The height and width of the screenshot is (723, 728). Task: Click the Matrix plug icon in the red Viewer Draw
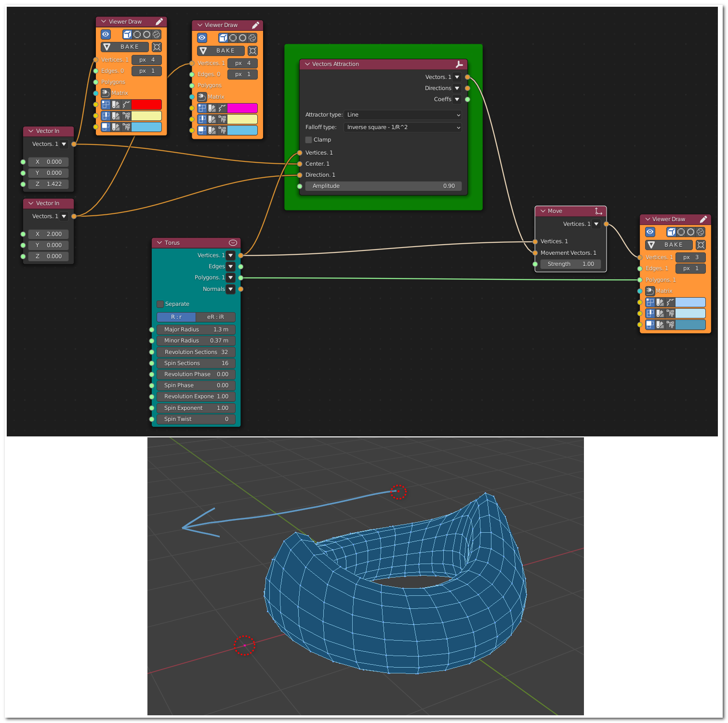106,93
